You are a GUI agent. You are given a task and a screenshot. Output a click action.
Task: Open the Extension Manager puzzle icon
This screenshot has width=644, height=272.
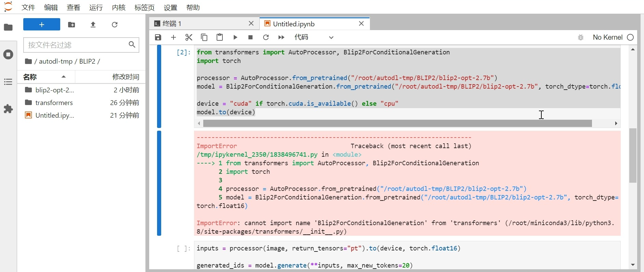pos(8,109)
